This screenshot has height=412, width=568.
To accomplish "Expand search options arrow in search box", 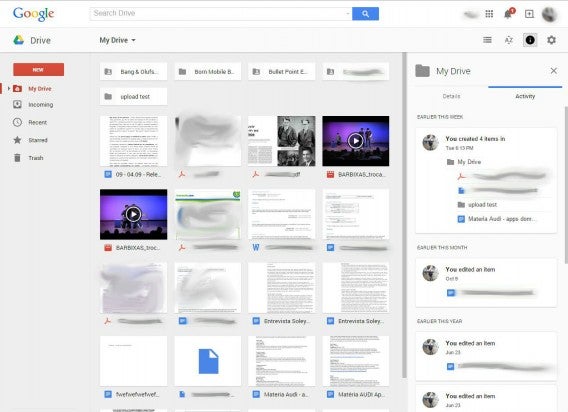I will pos(348,14).
